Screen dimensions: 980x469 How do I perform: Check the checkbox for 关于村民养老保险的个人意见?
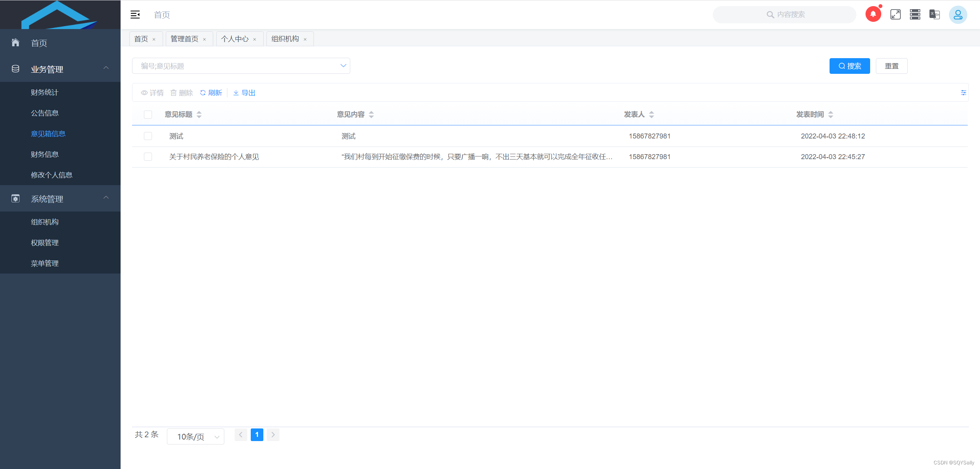click(148, 156)
